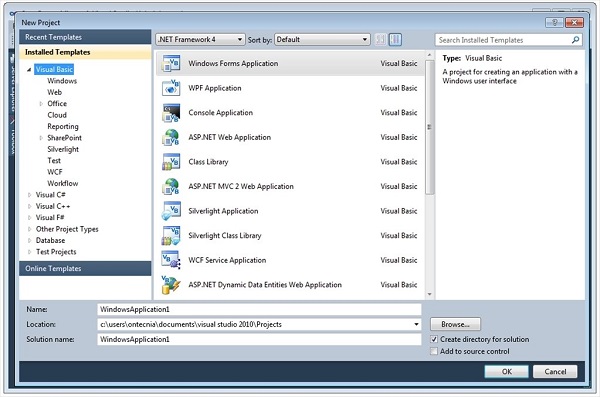
Task: Open the Online Templates section
Action: pos(85,268)
